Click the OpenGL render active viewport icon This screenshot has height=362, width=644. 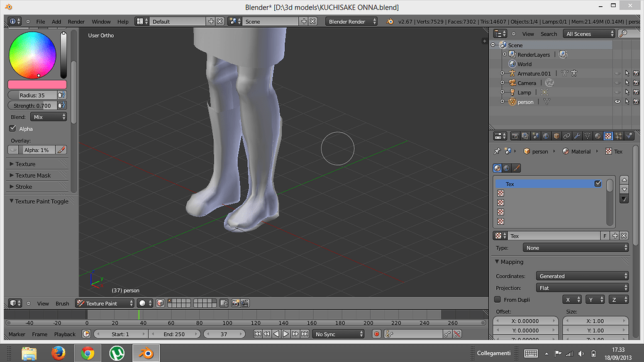click(235, 303)
